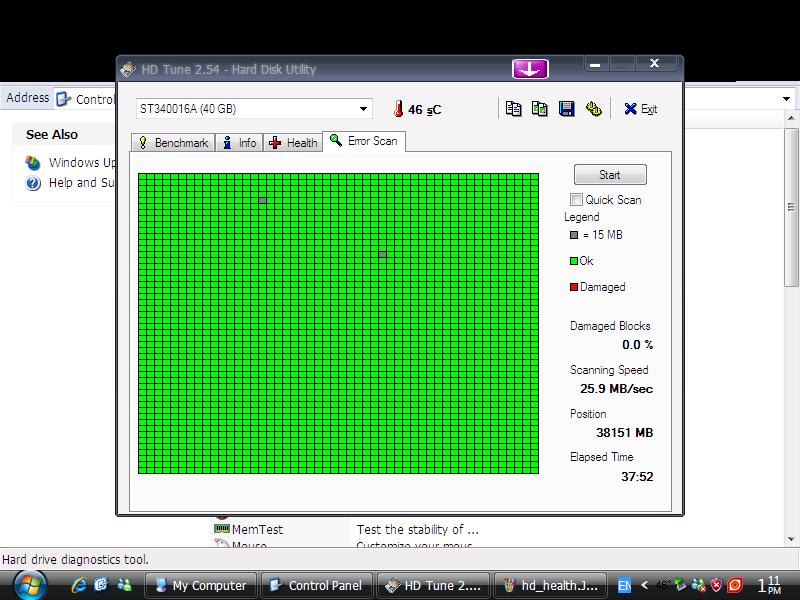Click the Help and Support question icon

[33, 183]
